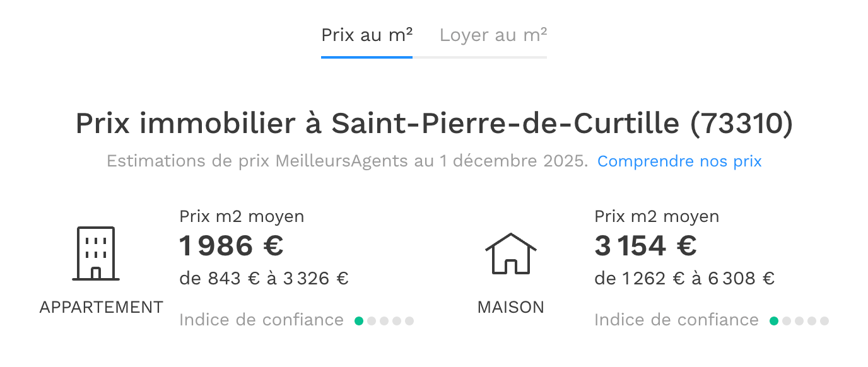Click the MAISON label
868x367 pixels.
[x=510, y=308]
